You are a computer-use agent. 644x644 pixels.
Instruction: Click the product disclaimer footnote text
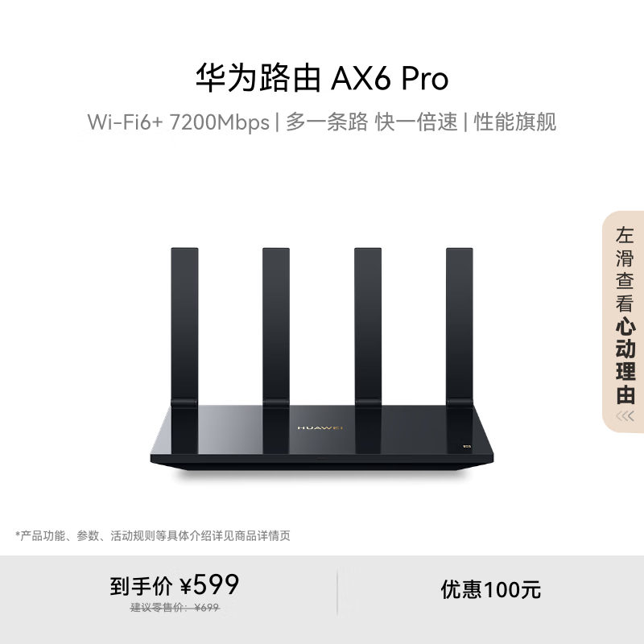pyautogui.click(x=153, y=536)
